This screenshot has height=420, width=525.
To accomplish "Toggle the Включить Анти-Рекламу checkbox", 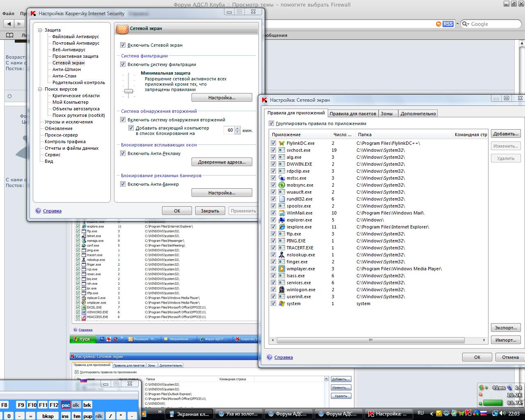I will (x=123, y=153).
